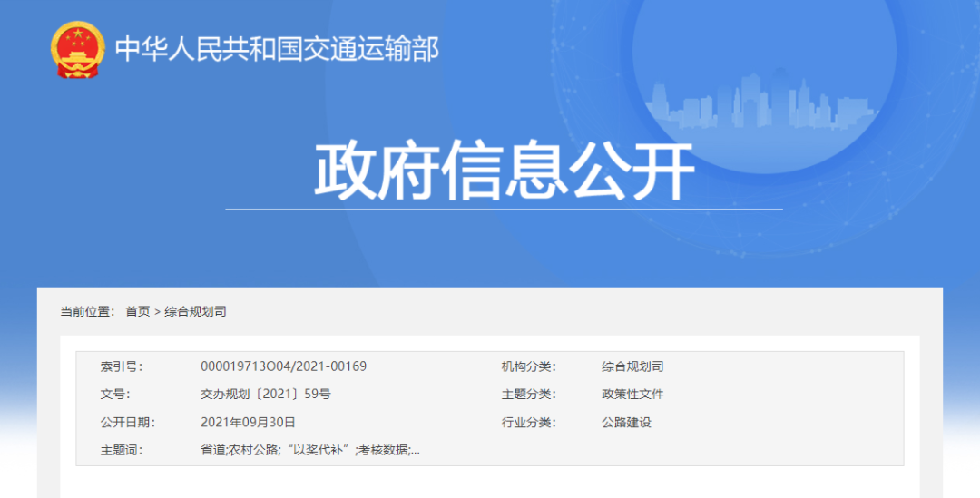Image resolution: width=980 pixels, height=498 pixels.
Task: Click the 主题分类 field label
Action: [x=529, y=395]
